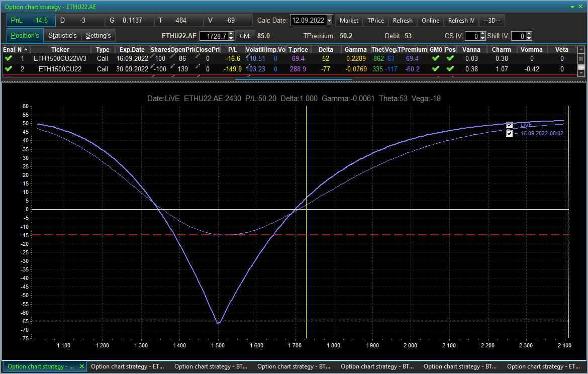
Task: Switch to the Statistic's tab
Action: click(x=63, y=36)
